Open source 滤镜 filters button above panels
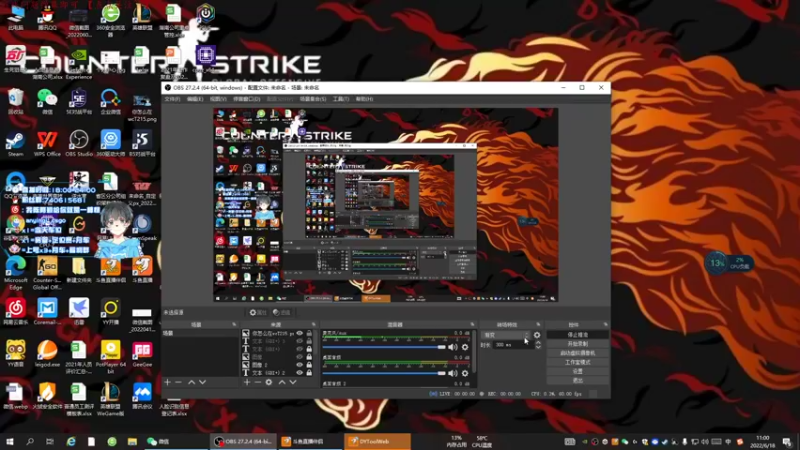Viewport: 800px width, 450px height. click(282, 312)
